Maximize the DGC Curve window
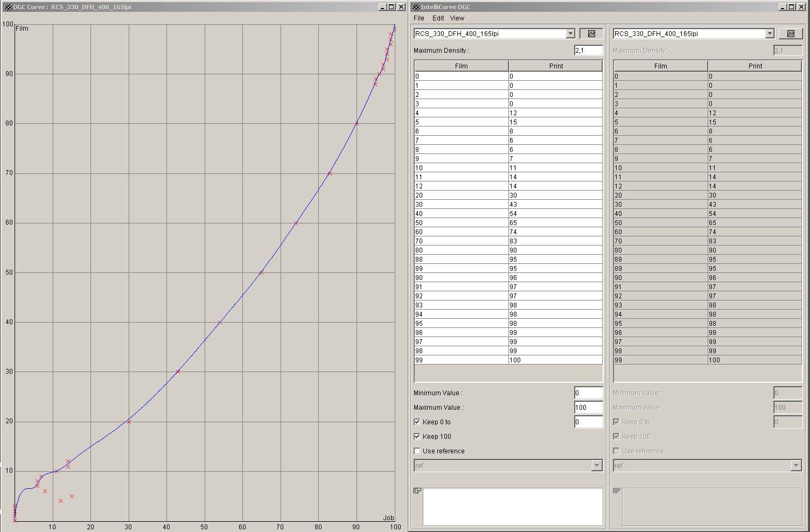The image size is (810, 532). (392, 7)
